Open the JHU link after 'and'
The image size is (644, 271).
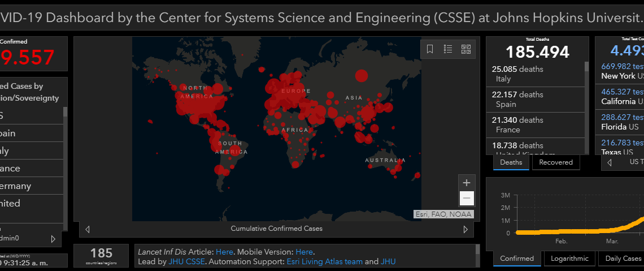tap(388, 261)
